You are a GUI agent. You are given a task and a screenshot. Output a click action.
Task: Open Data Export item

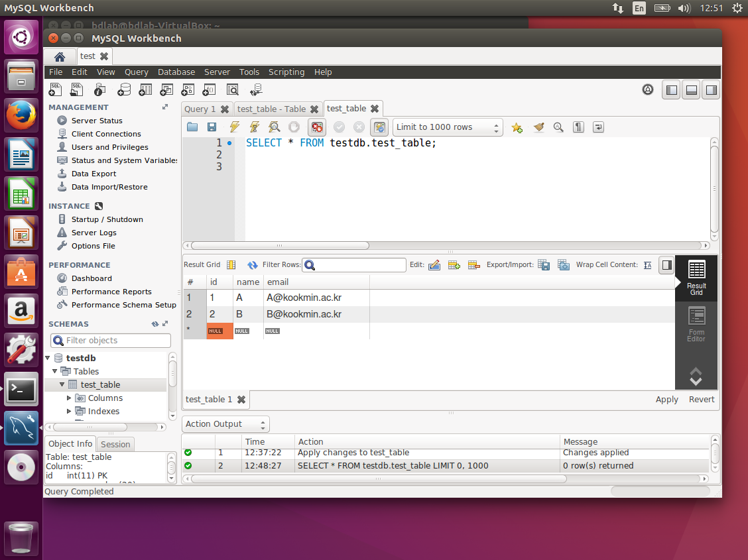tap(93, 174)
